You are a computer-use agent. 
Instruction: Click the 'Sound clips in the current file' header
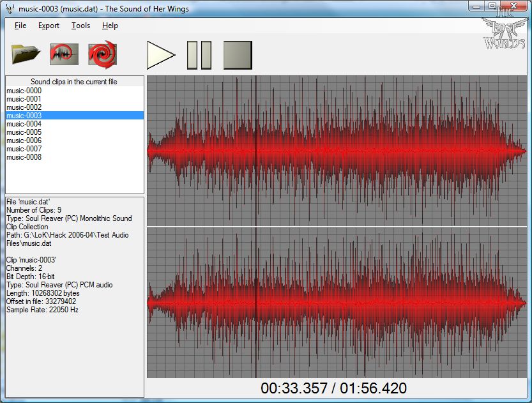pyautogui.click(x=74, y=82)
